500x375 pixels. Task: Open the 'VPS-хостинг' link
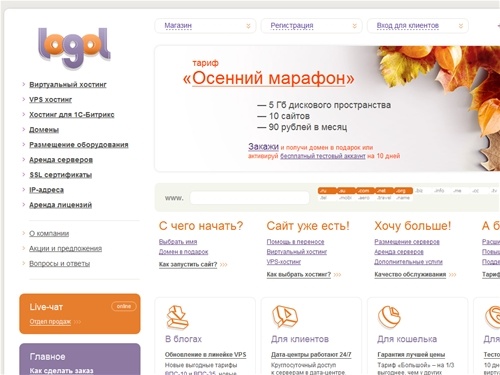tap(284, 262)
